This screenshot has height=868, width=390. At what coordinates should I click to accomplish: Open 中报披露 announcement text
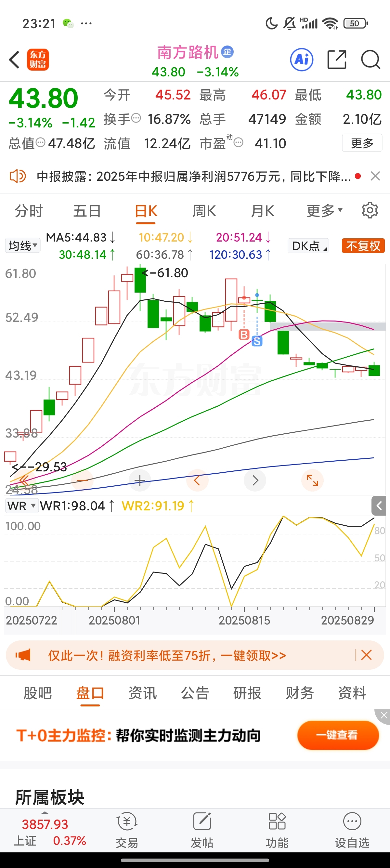[x=194, y=176]
